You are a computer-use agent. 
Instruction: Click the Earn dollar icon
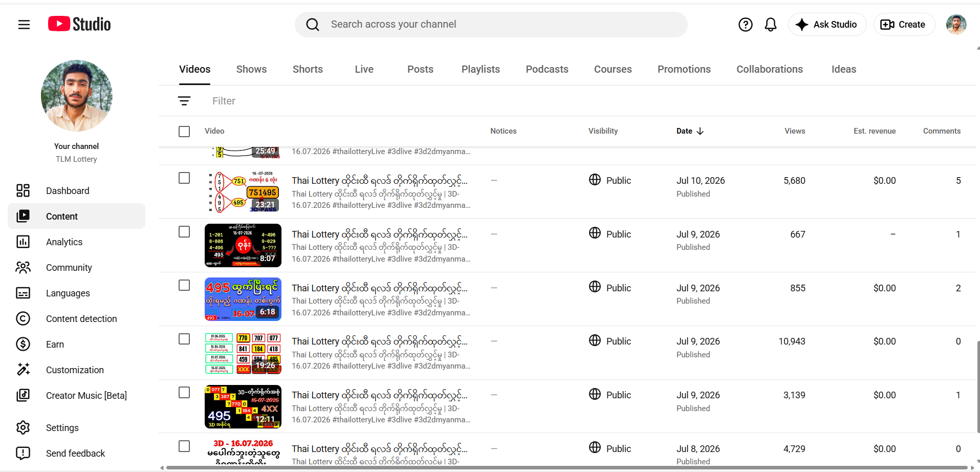[x=23, y=344]
